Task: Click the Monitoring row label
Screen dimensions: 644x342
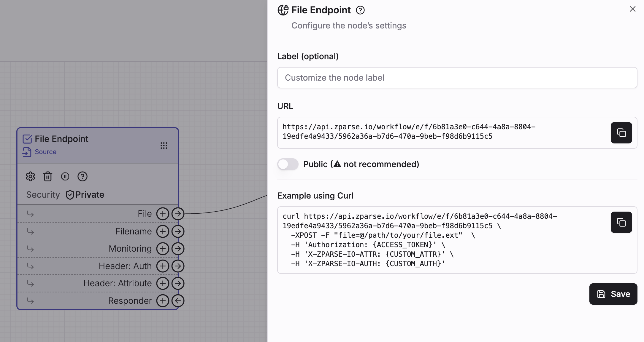Action: (x=130, y=249)
